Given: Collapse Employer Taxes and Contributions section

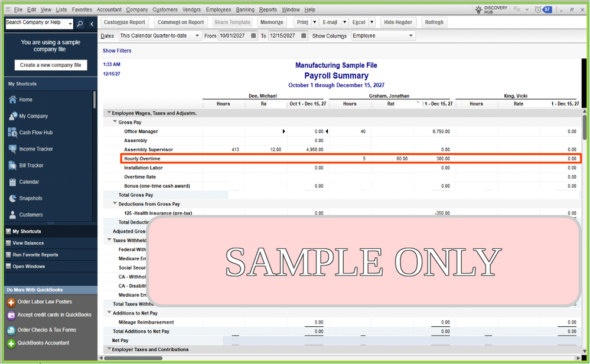Looking at the screenshot, I should 109,349.
